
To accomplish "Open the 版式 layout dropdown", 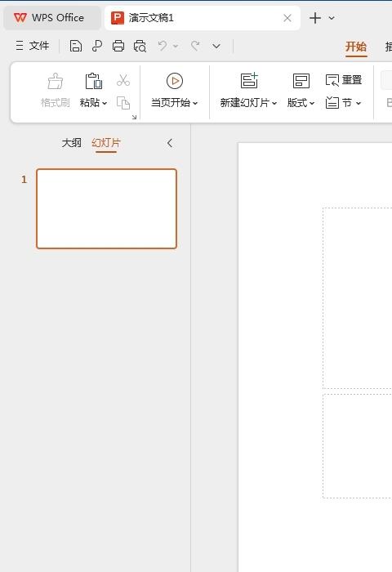I will [x=301, y=103].
